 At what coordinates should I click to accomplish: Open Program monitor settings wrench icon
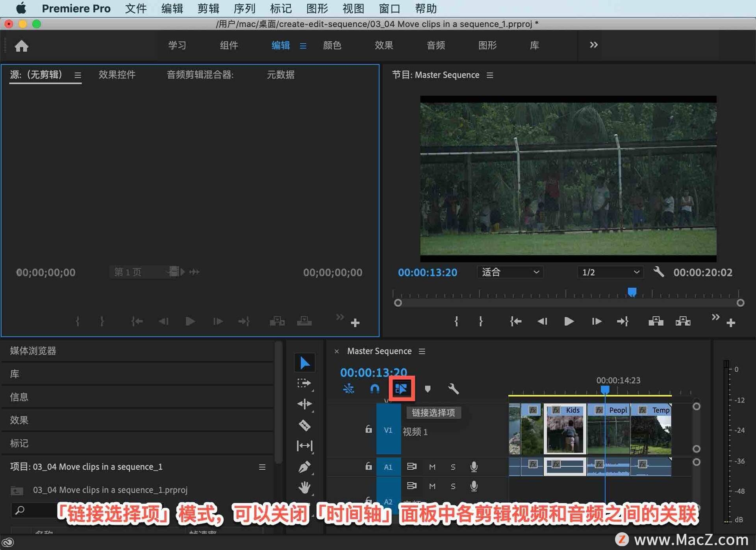pos(659,272)
